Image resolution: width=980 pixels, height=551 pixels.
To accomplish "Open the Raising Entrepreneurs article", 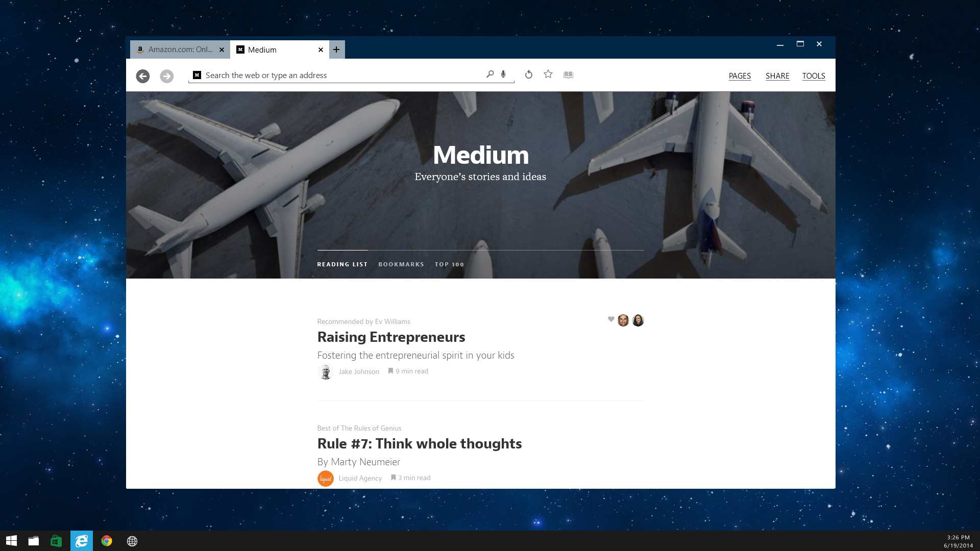I will [391, 337].
